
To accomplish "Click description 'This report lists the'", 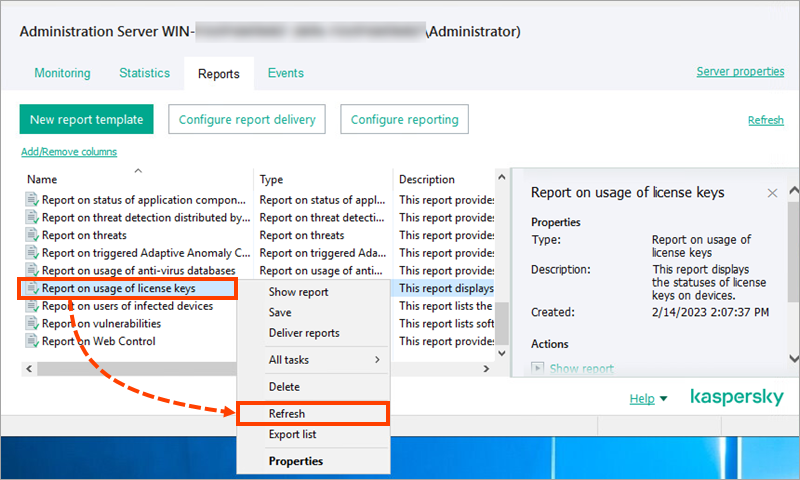I will 445,306.
